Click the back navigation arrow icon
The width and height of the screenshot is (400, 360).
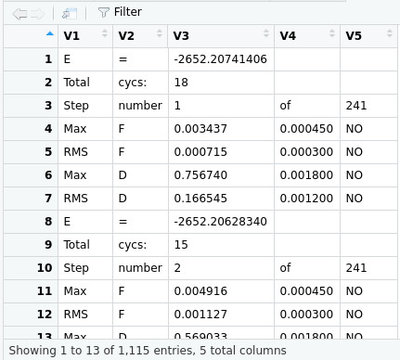20,14
